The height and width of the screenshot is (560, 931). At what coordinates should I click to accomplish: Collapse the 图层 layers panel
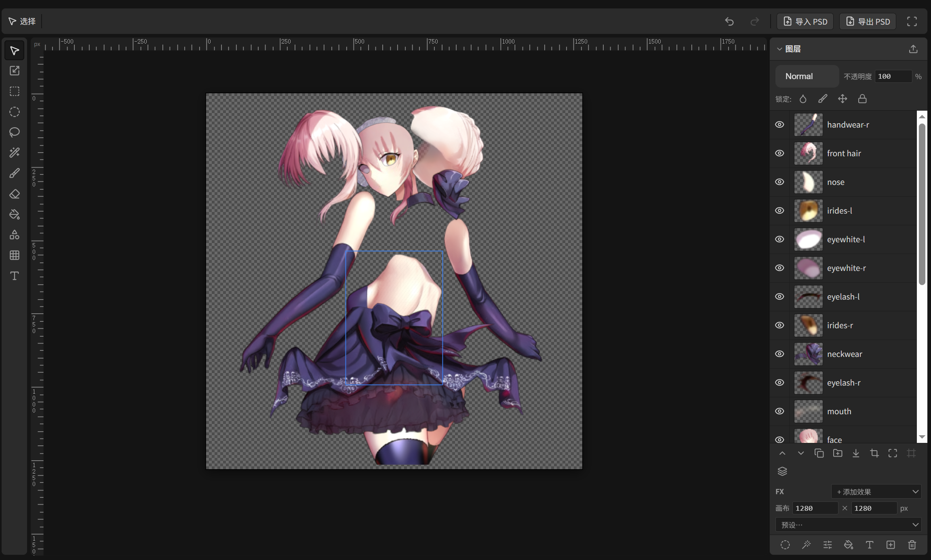(779, 49)
